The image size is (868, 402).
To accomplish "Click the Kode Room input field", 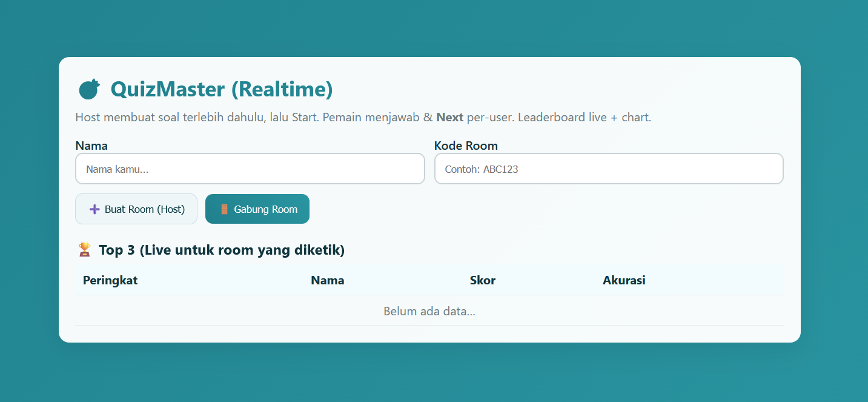I will click(609, 169).
